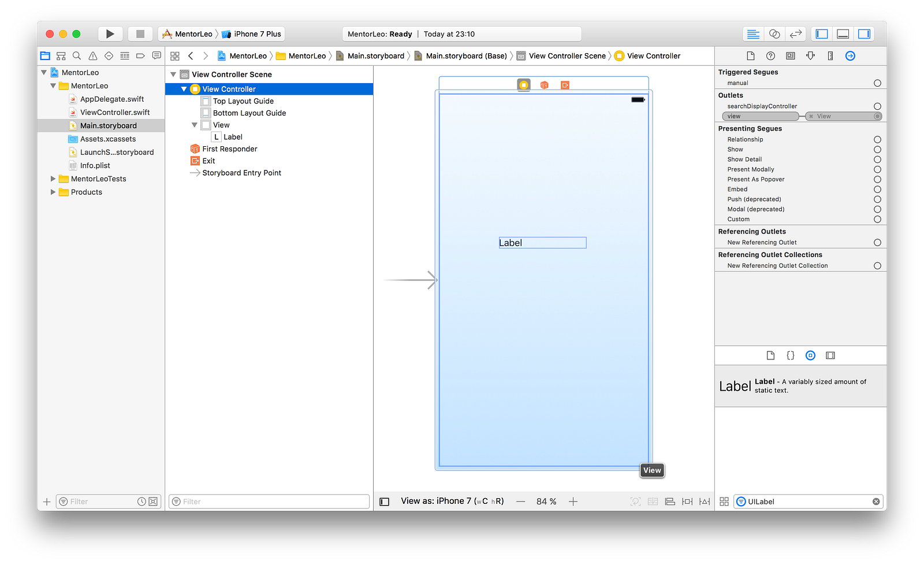Switch to the version editor
The image size is (924, 564).
tap(796, 34)
